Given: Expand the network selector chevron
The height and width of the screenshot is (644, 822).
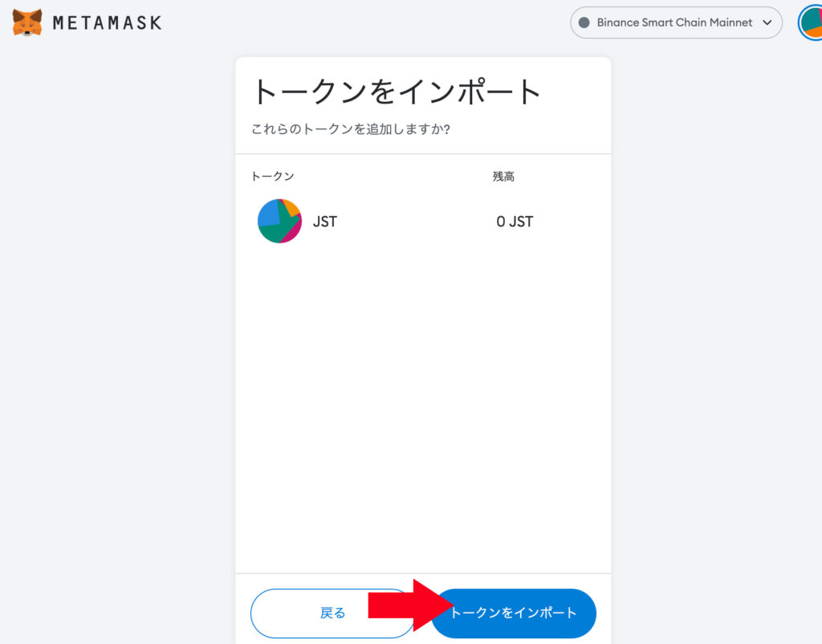Looking at the screenshot, I should tap(767, 22).
